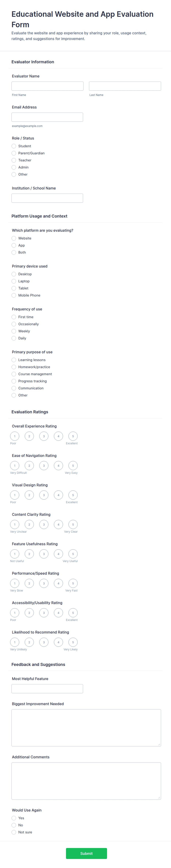The width and height of the screenshot is (171, 868).
Task: Focus the Email Address field
Action: [47, 117]
